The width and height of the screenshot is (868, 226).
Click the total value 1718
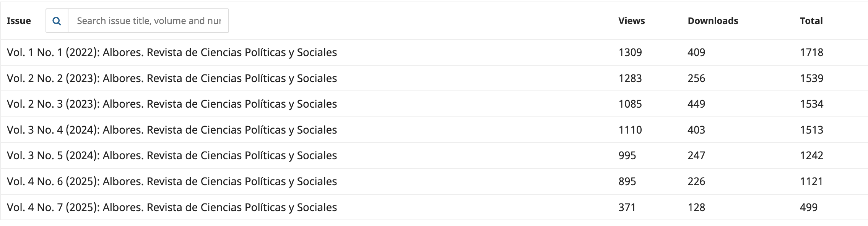pos(811,52)
